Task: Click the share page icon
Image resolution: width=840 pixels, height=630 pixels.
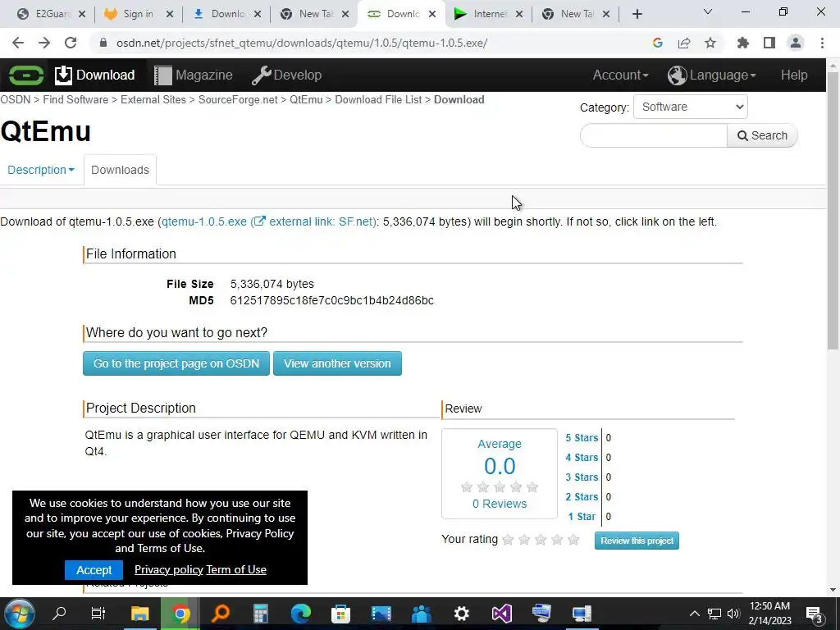Action: tap(684, 43)
